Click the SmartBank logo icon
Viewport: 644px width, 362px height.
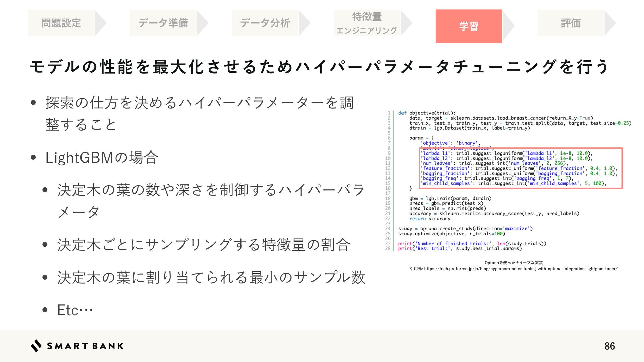(36, 346)
